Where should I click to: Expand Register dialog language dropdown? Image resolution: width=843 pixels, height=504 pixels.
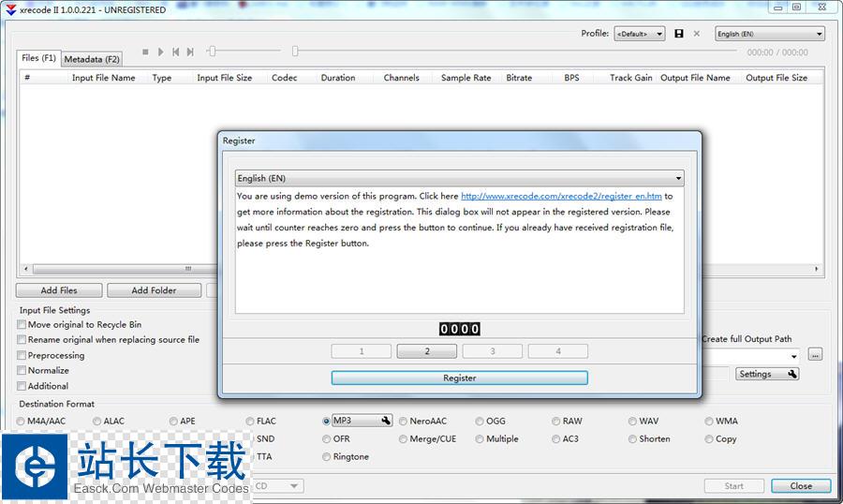[x=460, y=178]
